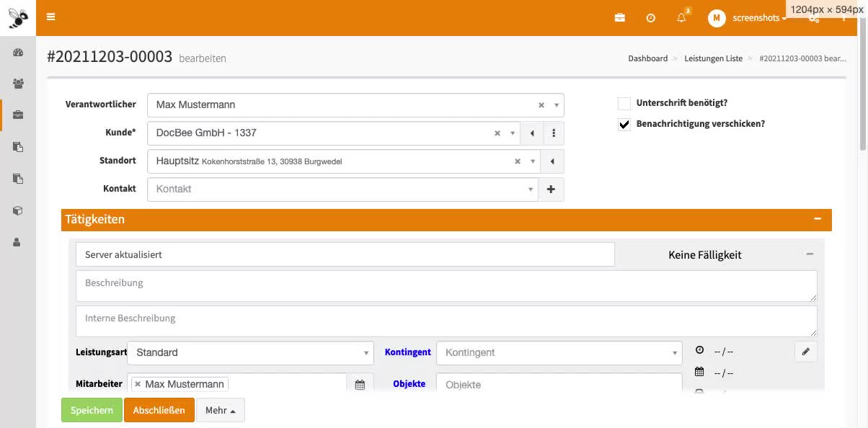Click into the Beschreibung text field
Viewport: 868px width, 428px height.
(446, 286)
